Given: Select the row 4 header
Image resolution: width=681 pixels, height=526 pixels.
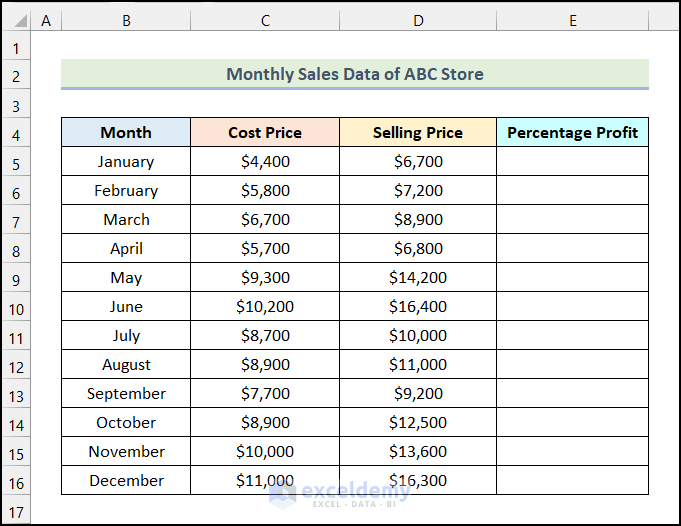Looking at the screenshot, I should pyautogui.click(x=17, y=134).
